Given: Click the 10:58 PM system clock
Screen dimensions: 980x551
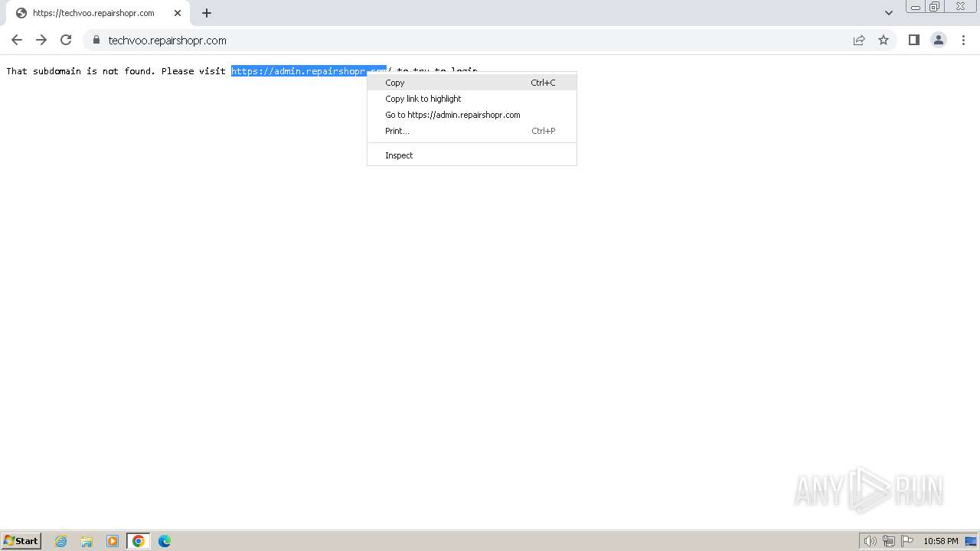Looking at the screenshot, I should click(940, 541).
